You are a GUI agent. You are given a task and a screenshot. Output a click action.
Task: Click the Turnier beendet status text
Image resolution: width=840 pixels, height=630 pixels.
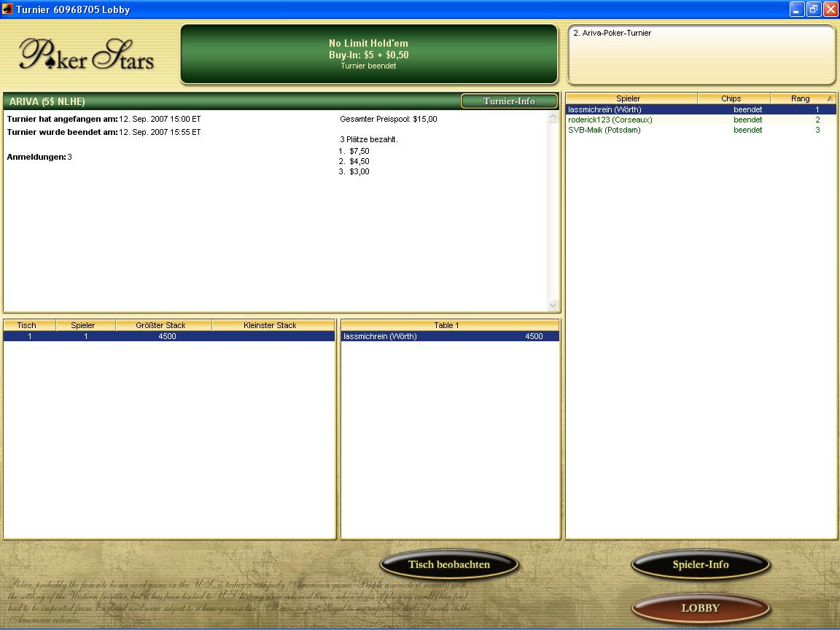(x=368, y=66)
